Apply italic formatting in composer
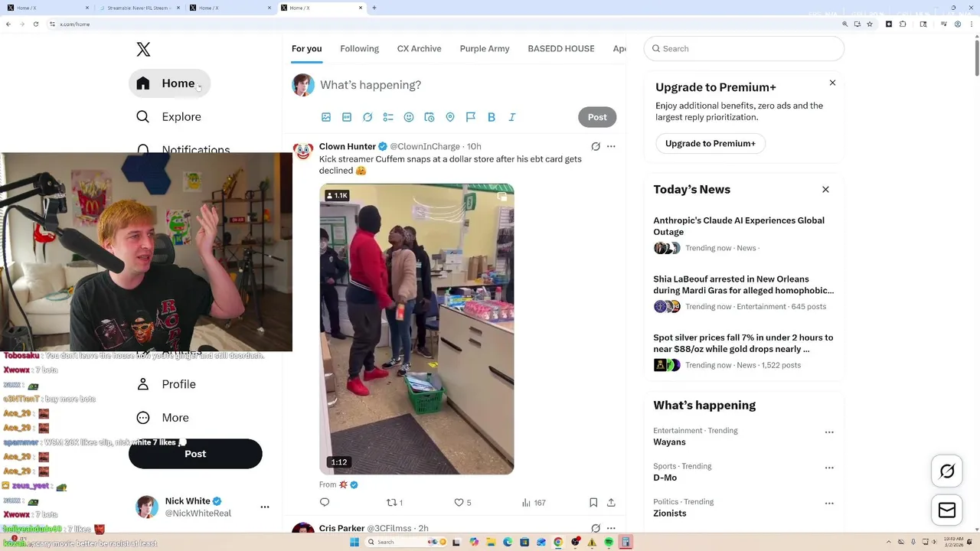The width and height of the screenshot is (980, 551). pyautogui.click(x=512, y=117)
